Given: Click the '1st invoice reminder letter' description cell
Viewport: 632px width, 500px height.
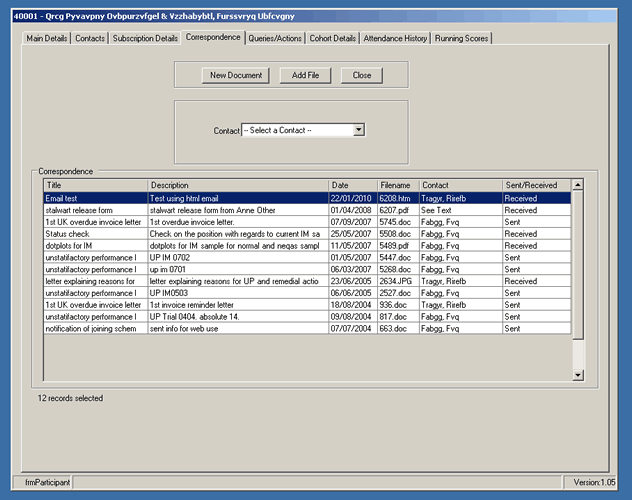Looking at the screenshot, I should (x=238, y=305).
